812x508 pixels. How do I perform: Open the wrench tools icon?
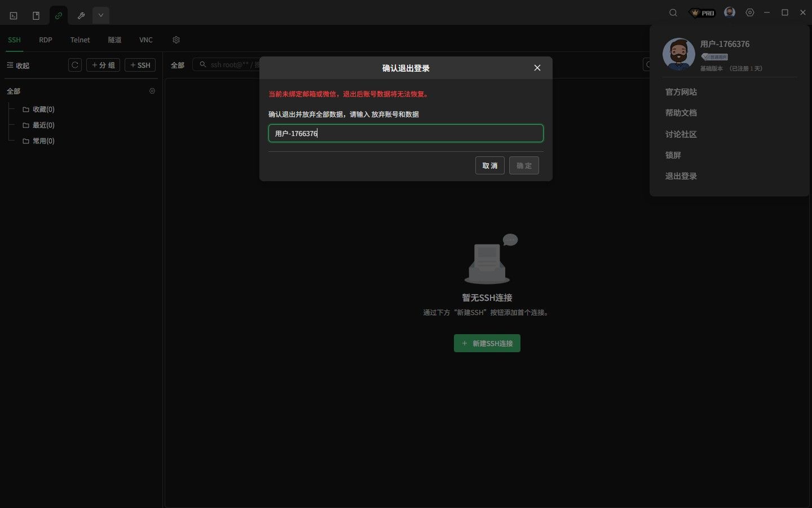tap(81, 16)
